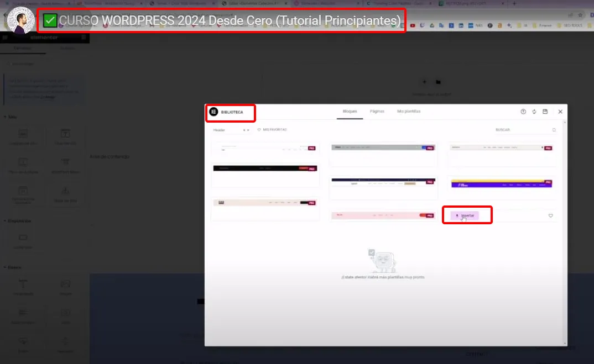Open the Global tab in Elementor panel
The width and height of the screenshot is (594, 364).
point(67,49)
